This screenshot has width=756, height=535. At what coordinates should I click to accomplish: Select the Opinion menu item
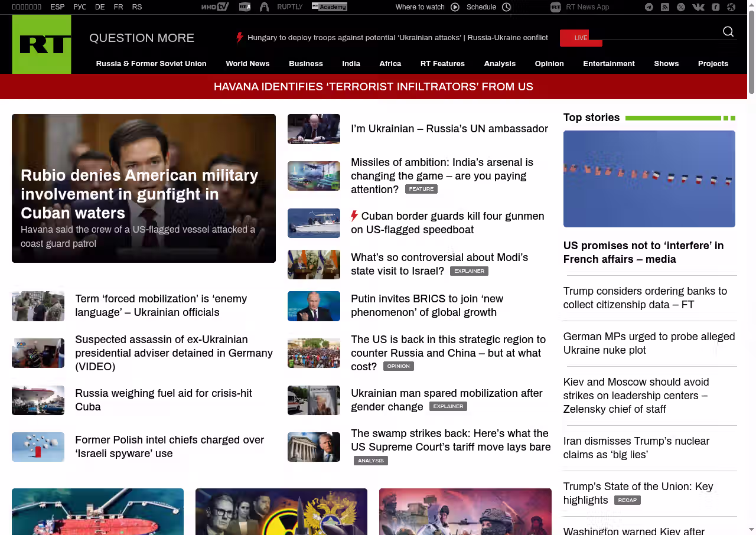tap(549, 64)
